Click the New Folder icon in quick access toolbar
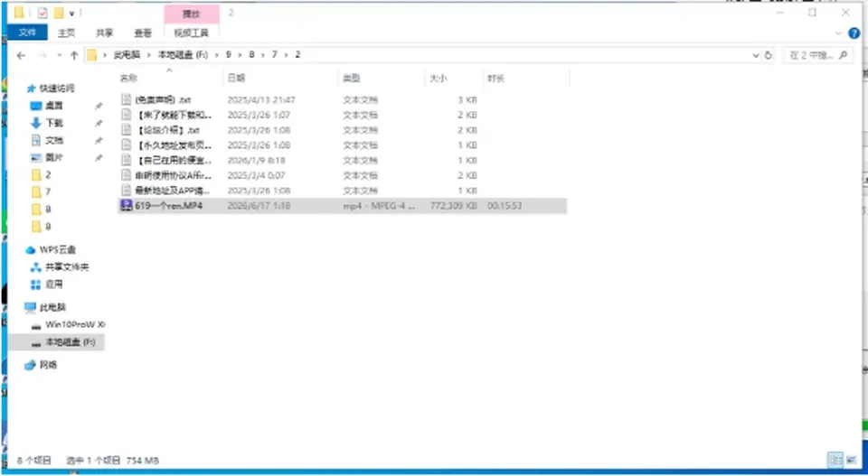 click(60, 14)
